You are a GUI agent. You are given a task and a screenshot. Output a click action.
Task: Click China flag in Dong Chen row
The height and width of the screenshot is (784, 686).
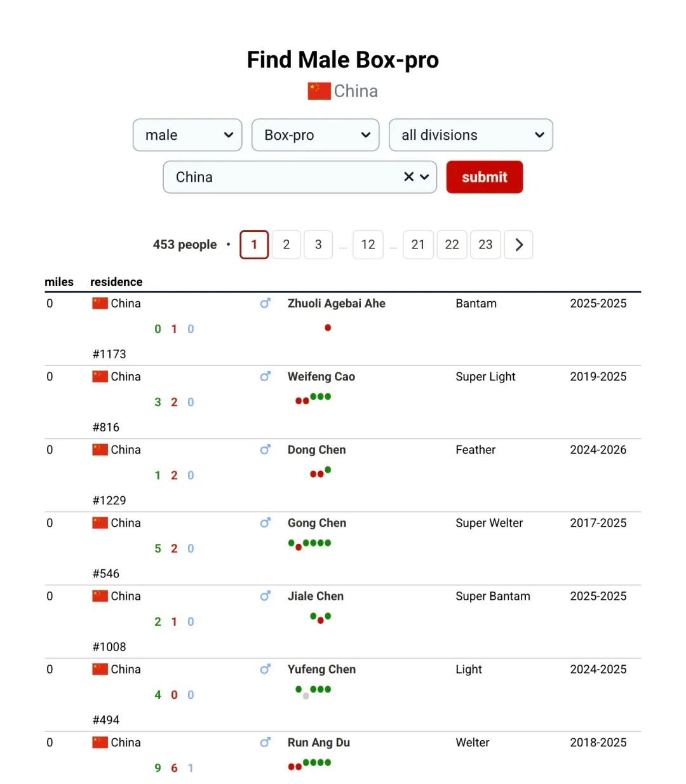coord(100,449)
